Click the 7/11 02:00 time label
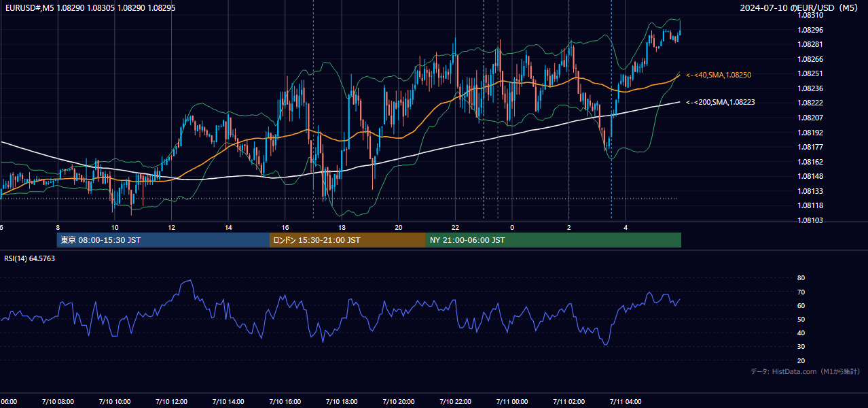The height and width of the screenshot is (408, 868). point(569,402)
